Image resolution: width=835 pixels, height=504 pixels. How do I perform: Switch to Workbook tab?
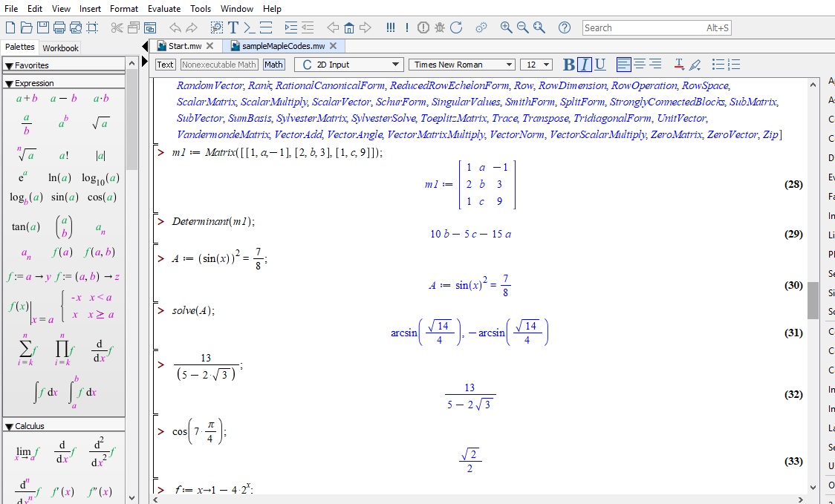point(61,48)
